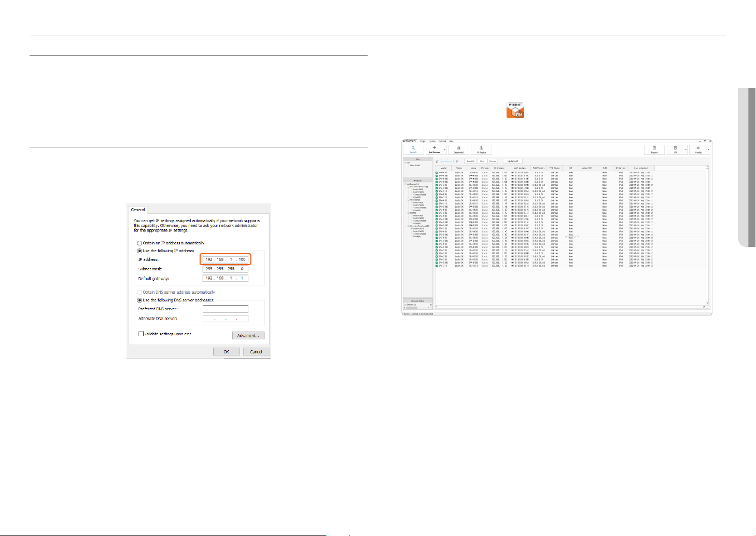
Task: Click the Alternate DNS server field
Action: coord(226,318)
